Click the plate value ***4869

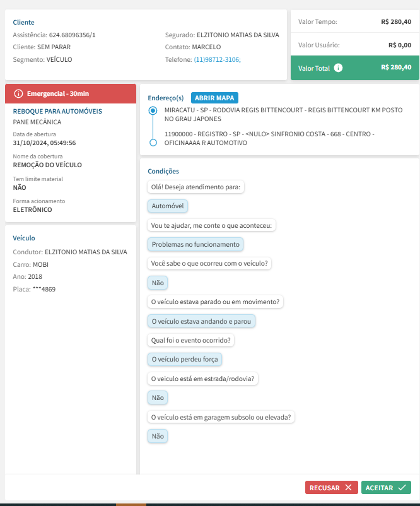tap(44, 289)
